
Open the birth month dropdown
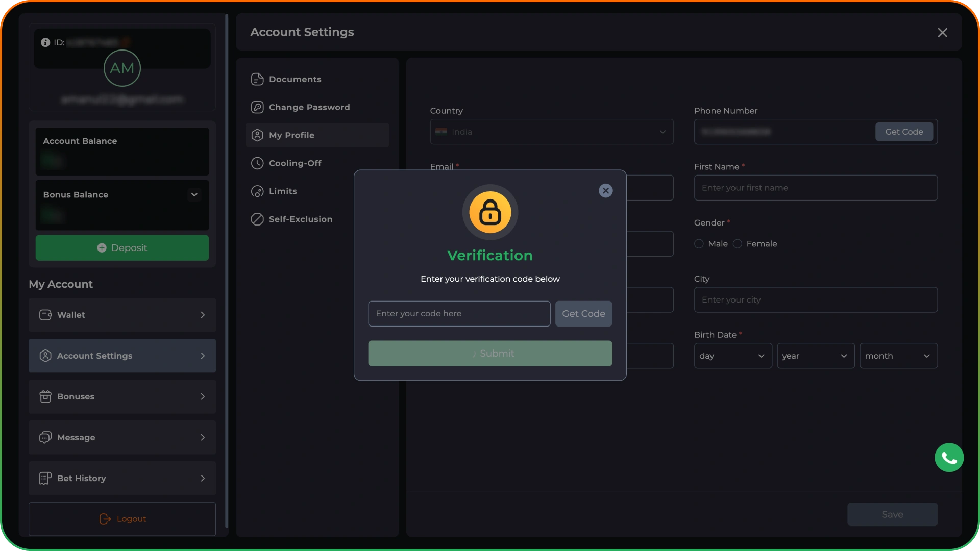pos(898,356)
